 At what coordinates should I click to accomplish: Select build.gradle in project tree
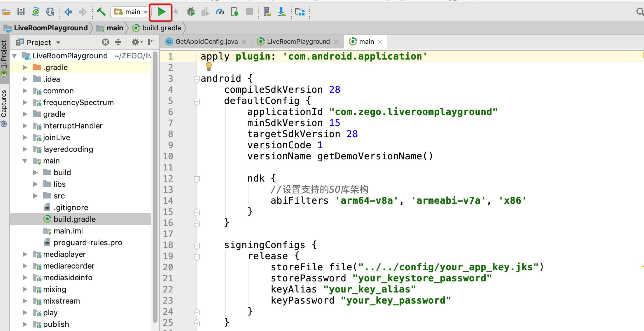point(80,219)
